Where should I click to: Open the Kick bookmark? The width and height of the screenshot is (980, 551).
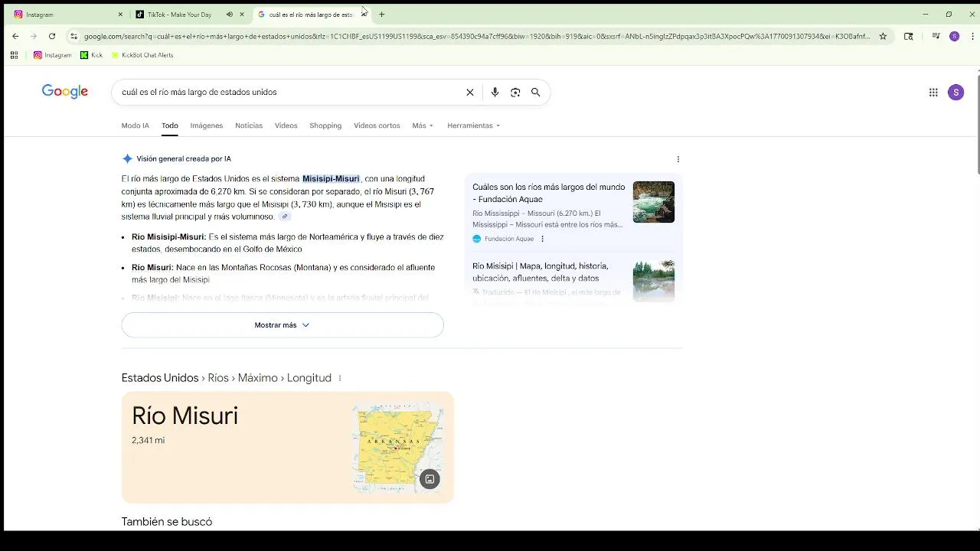tap(91, 55)
